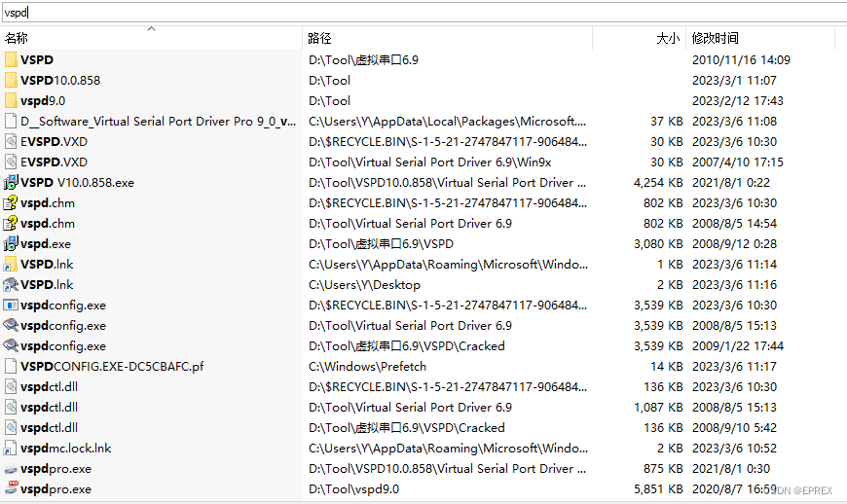Click into the search box containing vspd
The width and height of the screenshot is (847, 504).
(423, 13)
